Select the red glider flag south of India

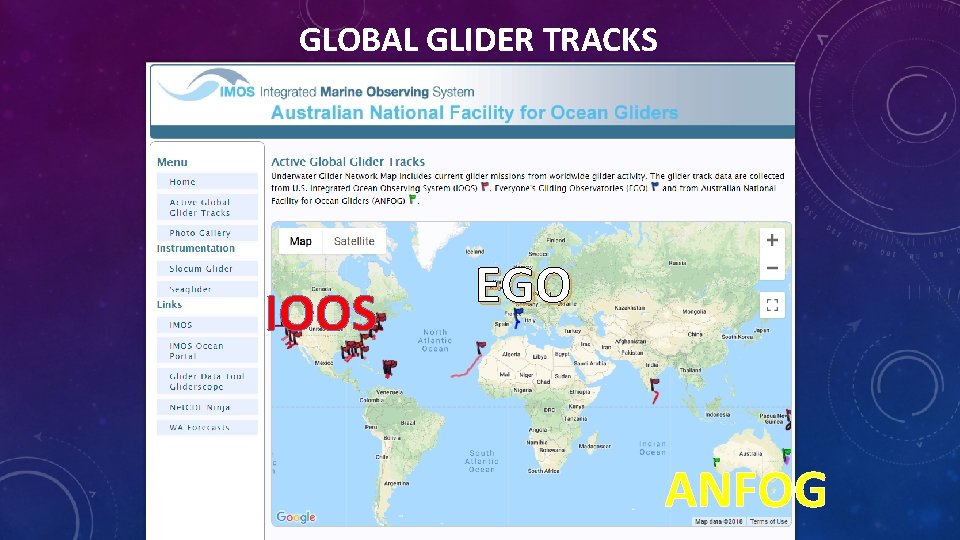coord(654,384)
